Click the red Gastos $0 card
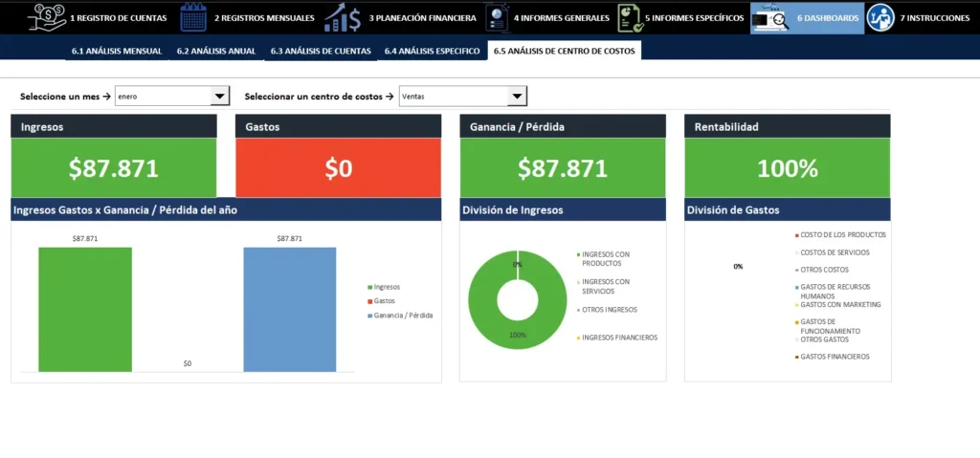Screen dimensions: 980x458 coord(339,168)
